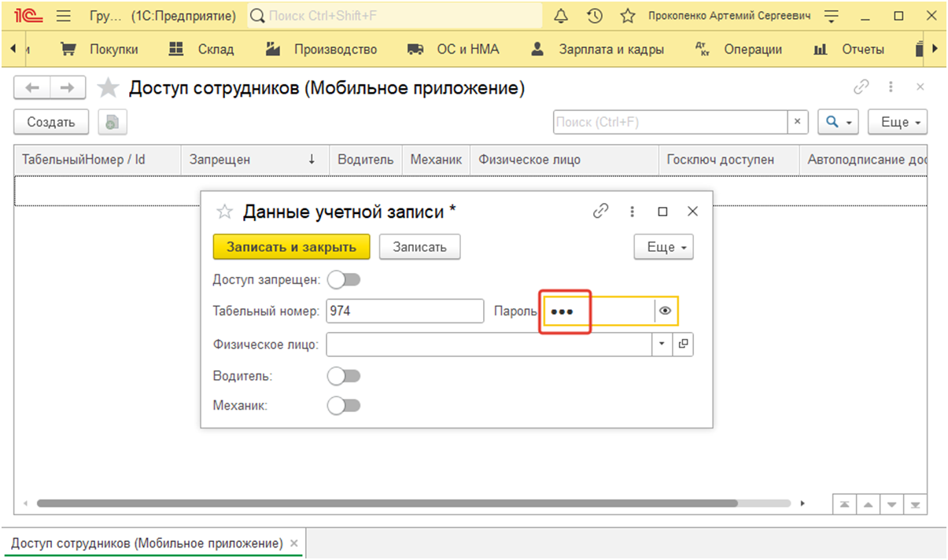Viewport: 948px width, 560px height.
Task: Open the ОС и НМА section
Action: [453, 49]
